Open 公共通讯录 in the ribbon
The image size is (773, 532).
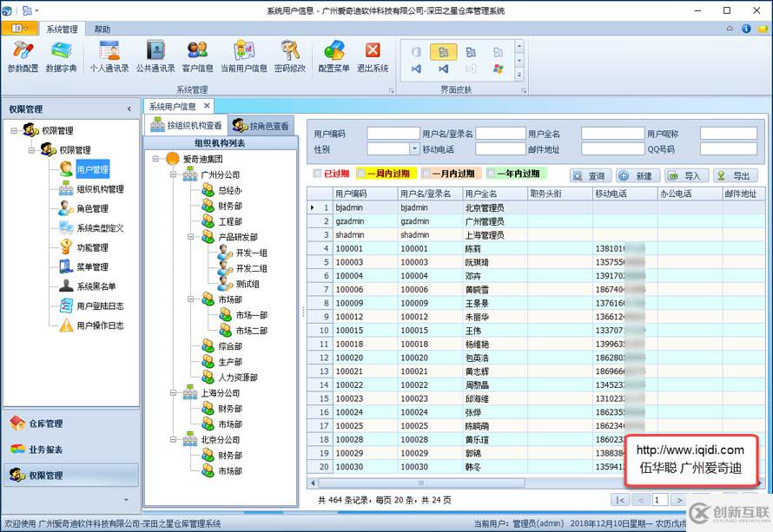coord(155,57)
